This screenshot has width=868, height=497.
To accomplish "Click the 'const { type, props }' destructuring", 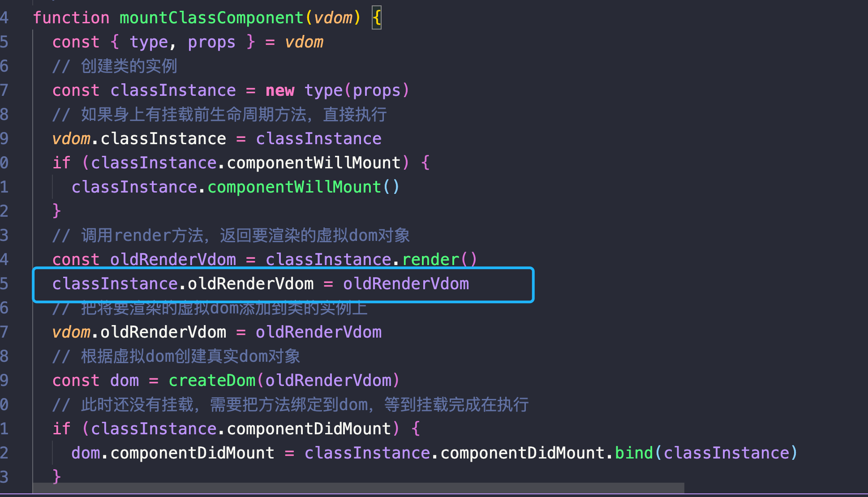I will [154, 42].
